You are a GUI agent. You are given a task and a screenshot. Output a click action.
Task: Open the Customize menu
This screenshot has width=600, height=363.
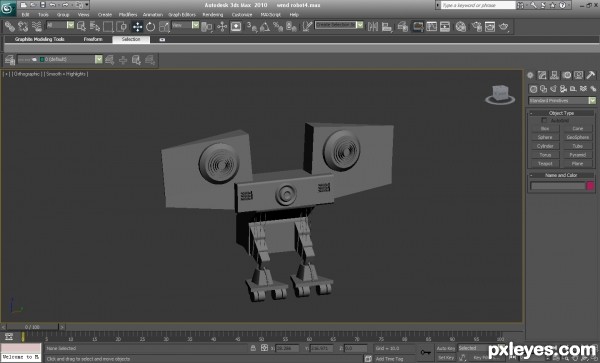pyautogui.click(x=242, y=15)
